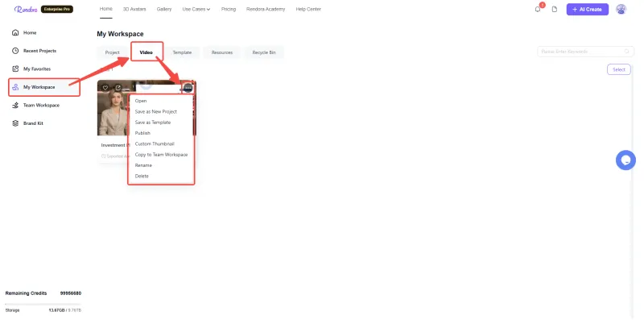Click the storage usage bar

click(43, 305)
